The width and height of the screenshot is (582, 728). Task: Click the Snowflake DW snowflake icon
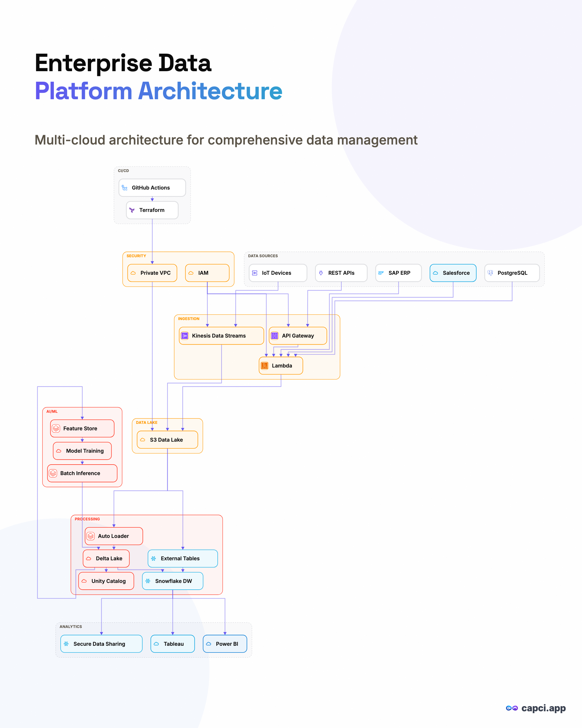coord(148,581)
